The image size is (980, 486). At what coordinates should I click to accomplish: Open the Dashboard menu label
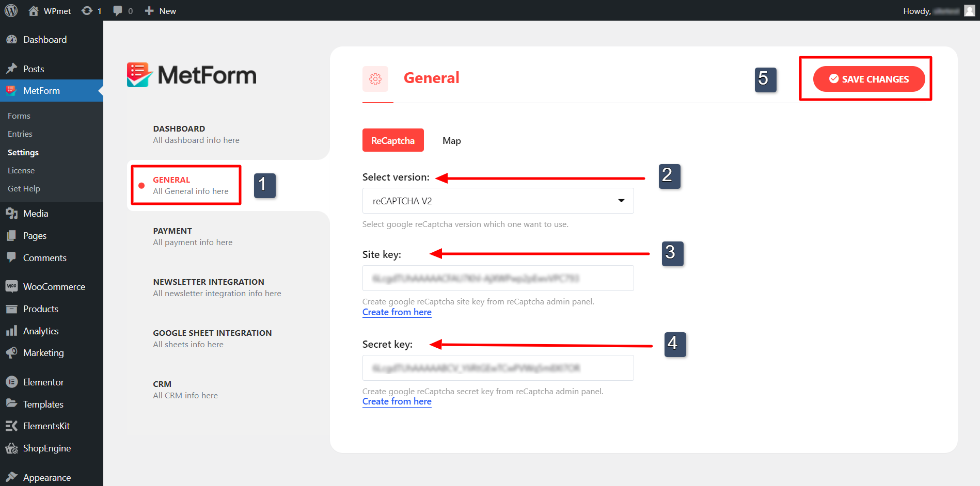[x=45, y=40]
